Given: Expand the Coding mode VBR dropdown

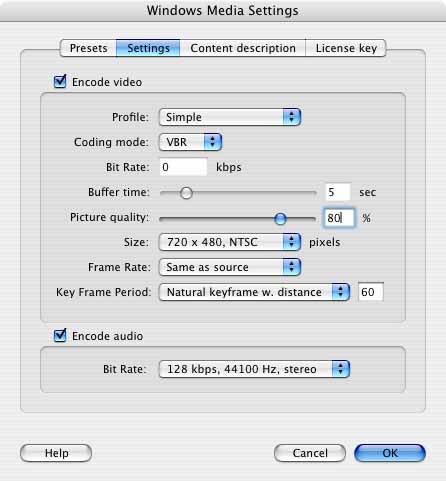Looking at the screenshot, I should coord(190,142).
